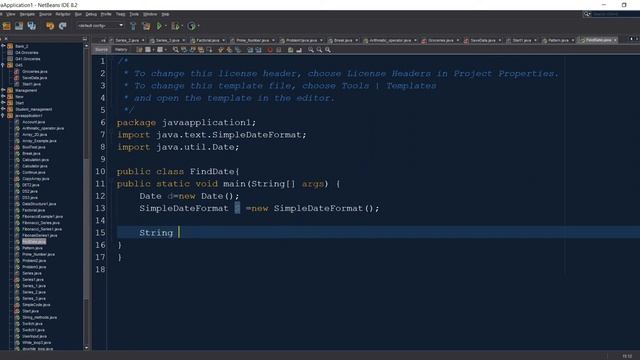Screen dimensions: 640x360
Task: Open the View menu
Action: click(11, 14)
